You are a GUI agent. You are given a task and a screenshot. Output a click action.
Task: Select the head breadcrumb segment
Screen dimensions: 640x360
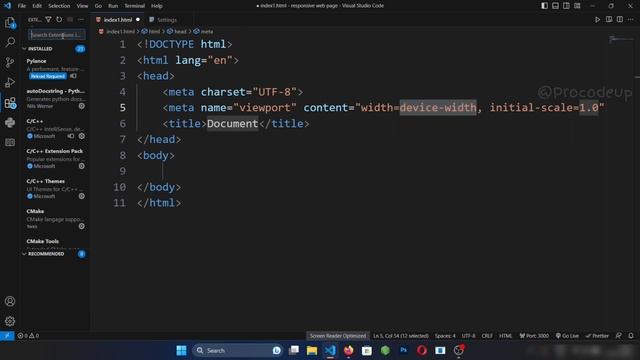(x=176, y=31)
